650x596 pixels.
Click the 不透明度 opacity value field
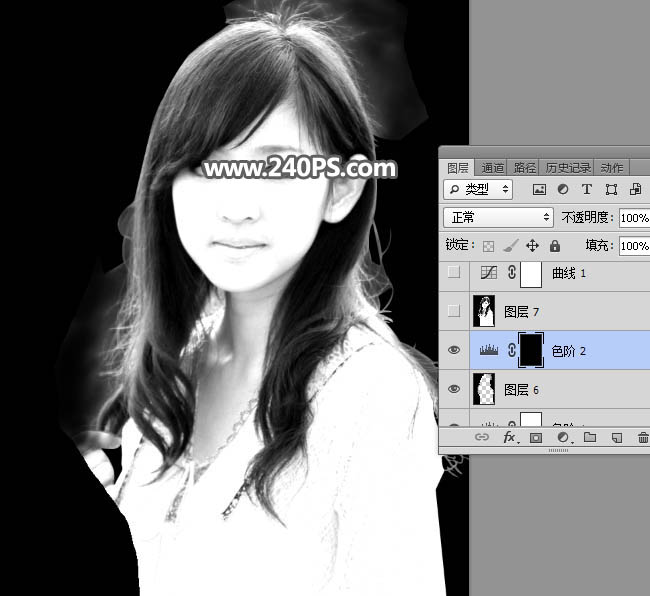635,218
